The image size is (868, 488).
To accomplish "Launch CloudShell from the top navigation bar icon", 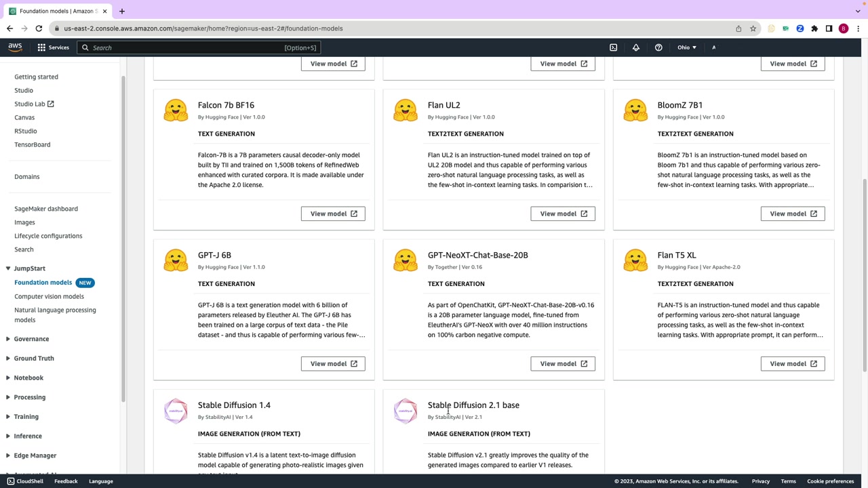I will [614, 47].
